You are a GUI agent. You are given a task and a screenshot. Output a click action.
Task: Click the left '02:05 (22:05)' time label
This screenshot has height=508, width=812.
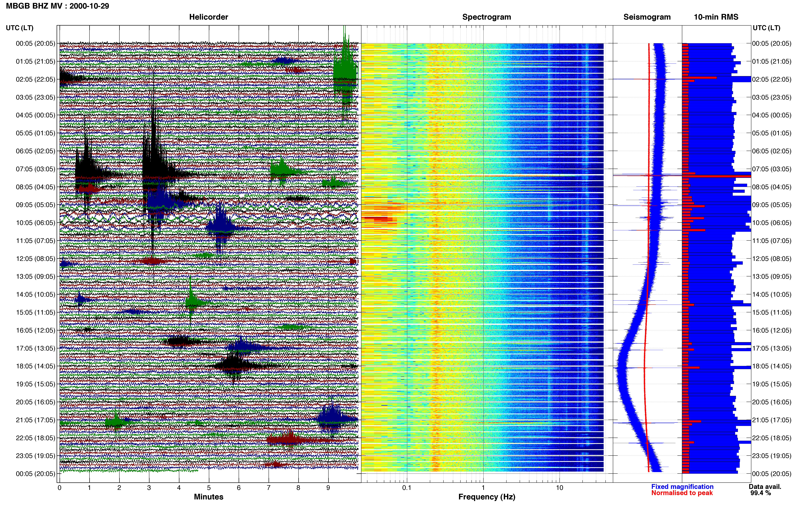click(35, 79)
